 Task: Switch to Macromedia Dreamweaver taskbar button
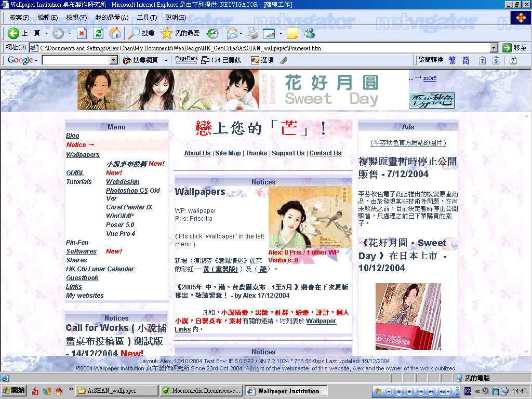202,391
